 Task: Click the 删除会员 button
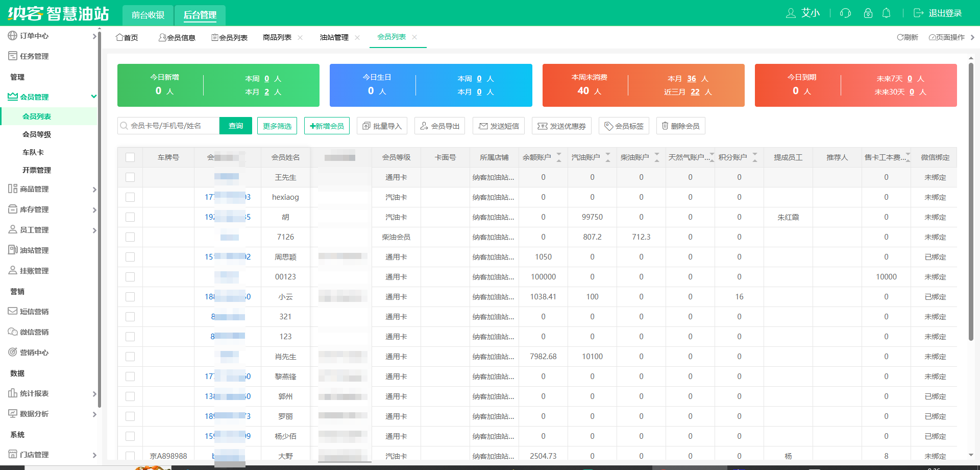coord(680,126)
